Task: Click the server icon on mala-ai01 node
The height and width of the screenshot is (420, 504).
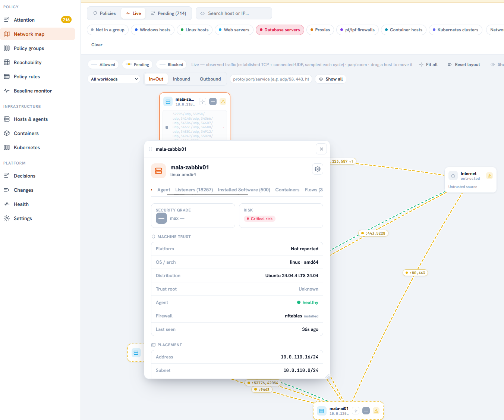Action: tap(321, 411)
